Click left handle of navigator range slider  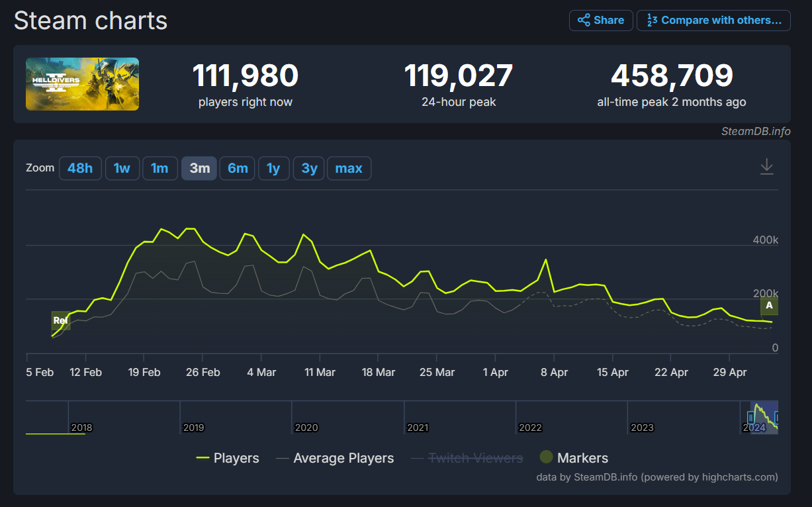(751, 418)
